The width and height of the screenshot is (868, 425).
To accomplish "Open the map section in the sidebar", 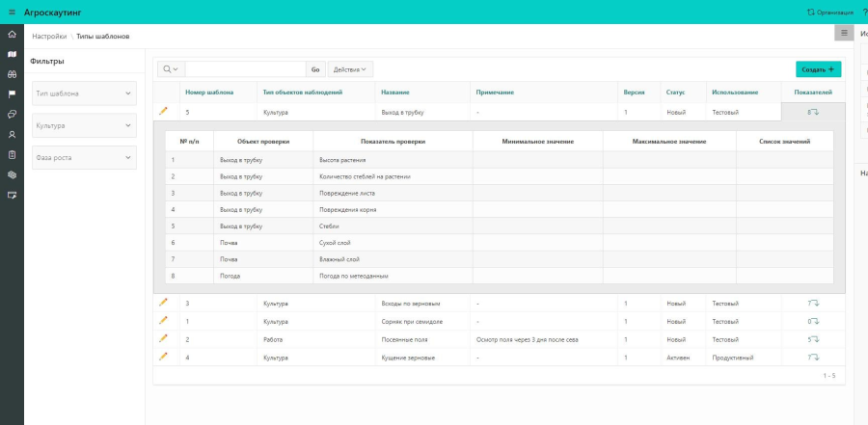I will tap(12, 54).
